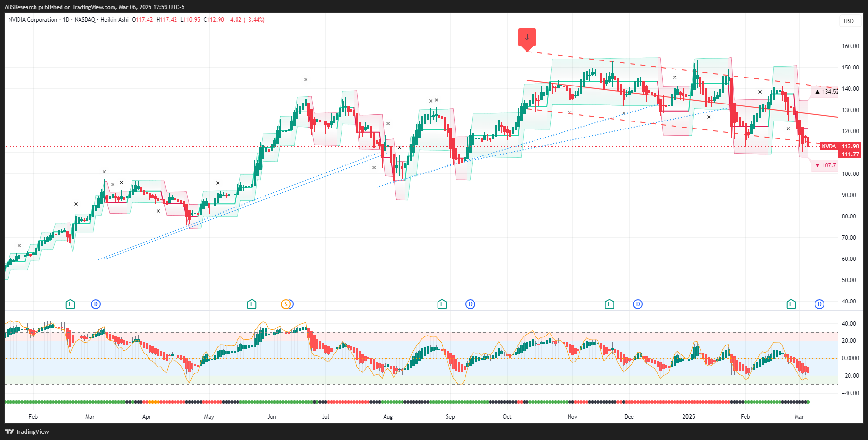
Task: Click the Nov label on time axis
Action: point(572,417)
